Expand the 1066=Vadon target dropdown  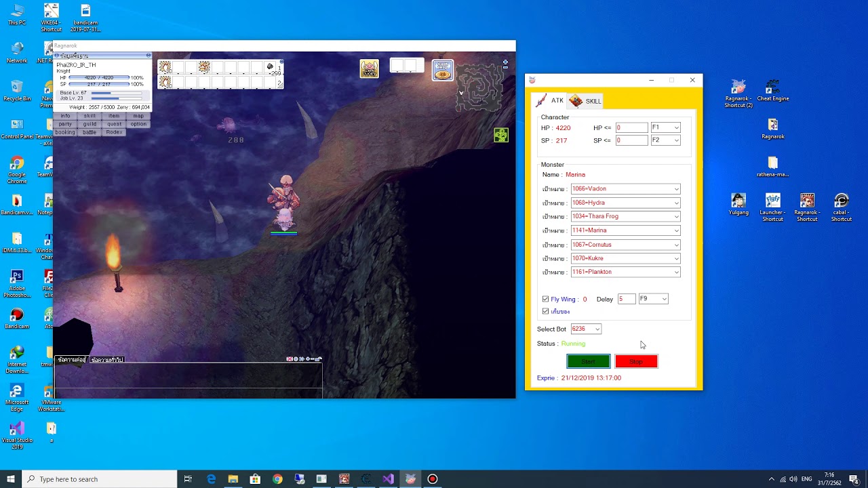pyautogui.click(x=625, y=189)
